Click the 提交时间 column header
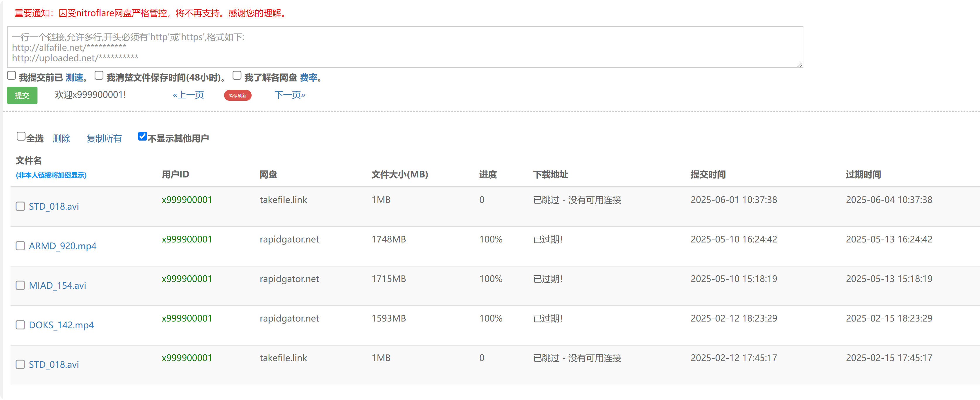Viewport: 980px width, 400px height. [x=708, y=175]
